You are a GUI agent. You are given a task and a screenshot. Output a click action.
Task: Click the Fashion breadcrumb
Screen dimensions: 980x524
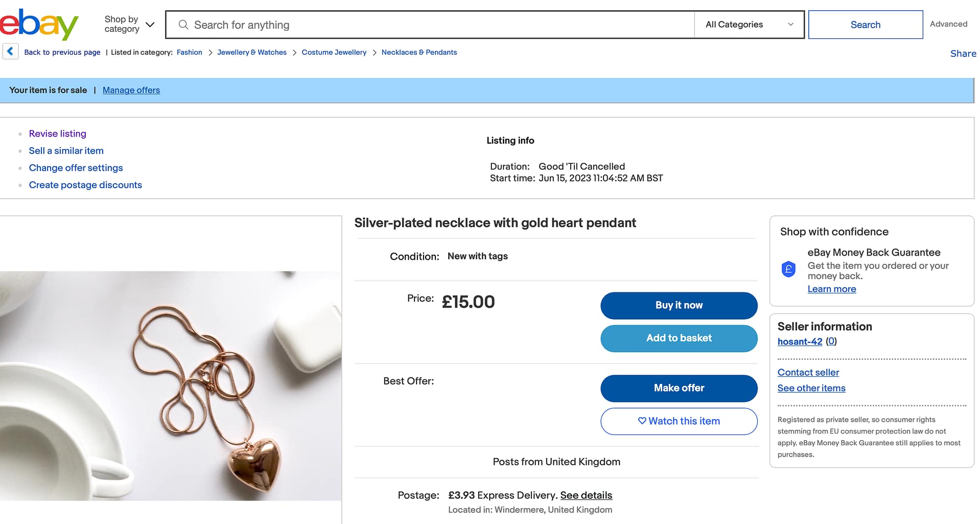(x=190, y=52)
